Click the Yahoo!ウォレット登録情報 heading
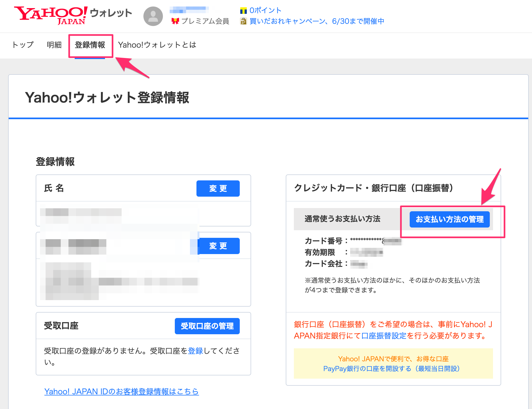Screen dimensions: 532x409 pos(107,98)
